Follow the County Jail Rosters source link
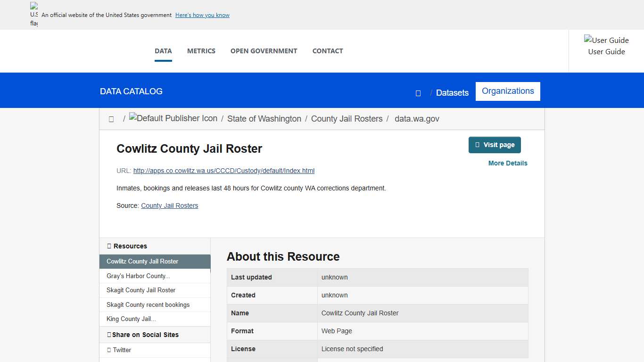644x362 pixels. click(x=169, y=206)
